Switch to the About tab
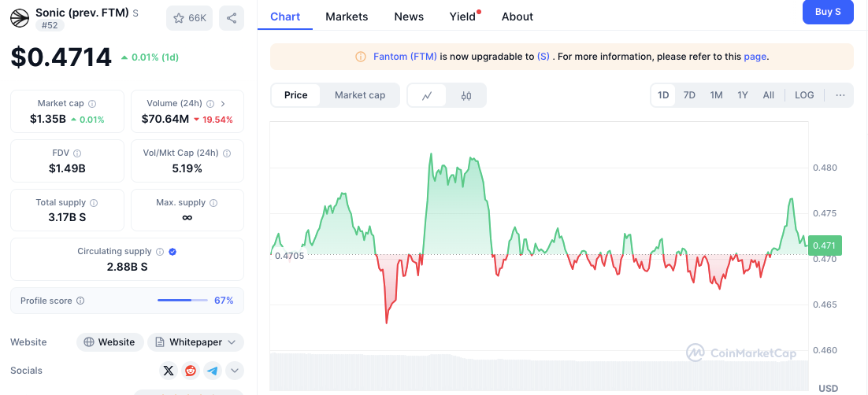Screen dimensions: 868x395 pos(517,17)
